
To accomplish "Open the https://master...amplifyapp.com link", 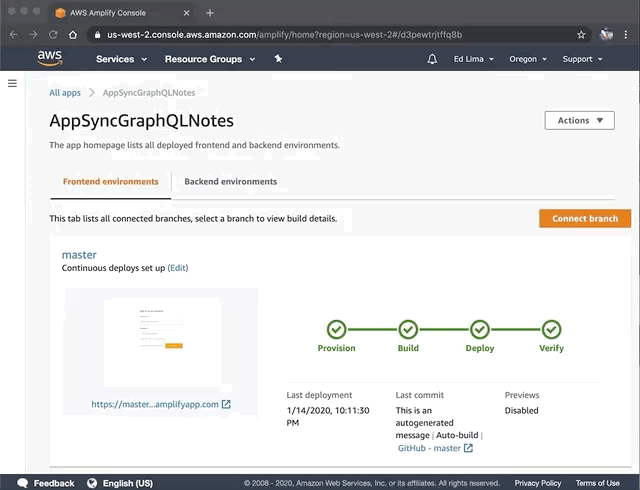I will click(x=155, y=404).
